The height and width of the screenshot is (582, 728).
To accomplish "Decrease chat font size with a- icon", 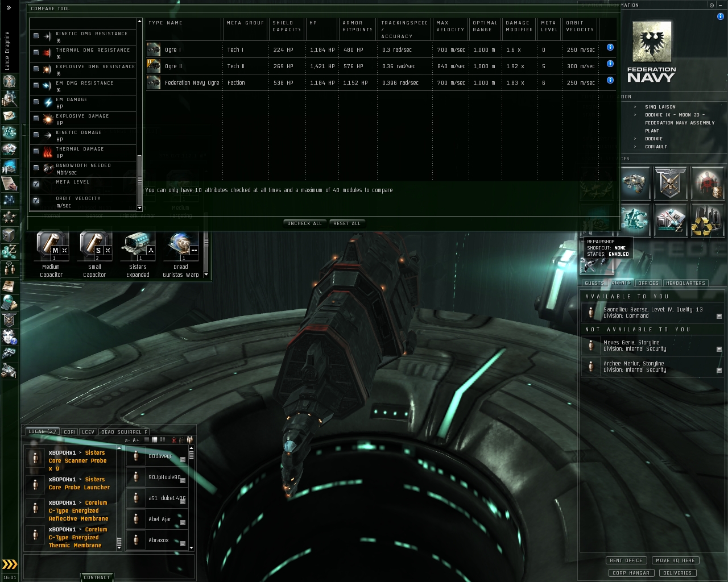I will click(x=128, y=440).
